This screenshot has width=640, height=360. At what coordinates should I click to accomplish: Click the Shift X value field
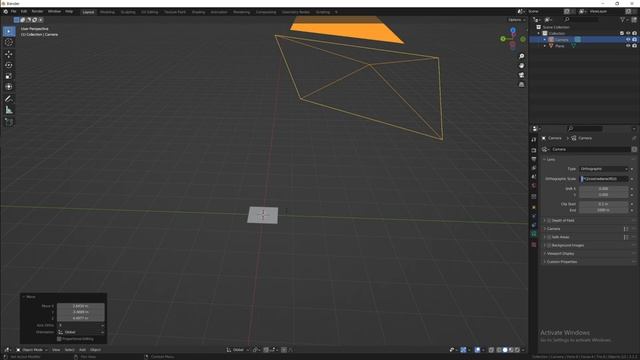pyautogui.click(x=603, y=189)
